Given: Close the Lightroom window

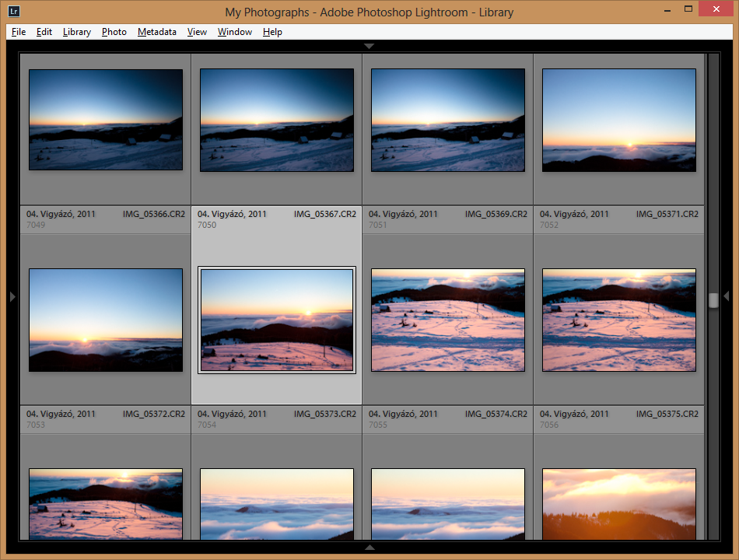Looking at the screenshot, I should [716, 9].
